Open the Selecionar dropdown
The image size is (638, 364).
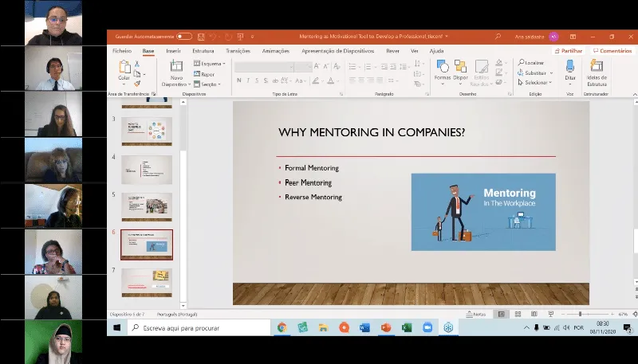[536, 83]
